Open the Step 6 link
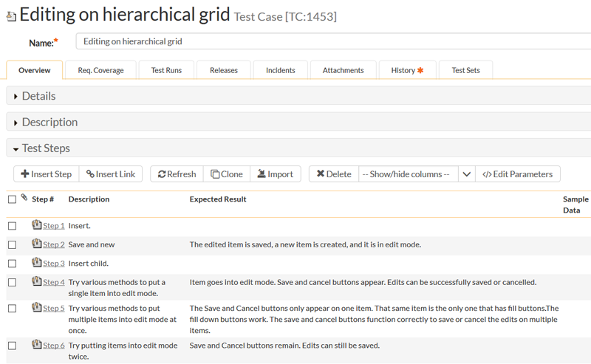The image size is (591, 364). [x=53, y=346]
